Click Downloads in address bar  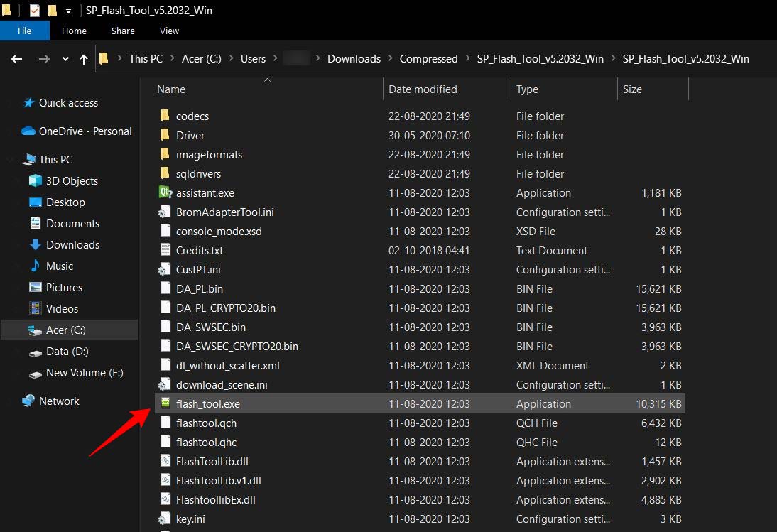(x=354, y=58)
